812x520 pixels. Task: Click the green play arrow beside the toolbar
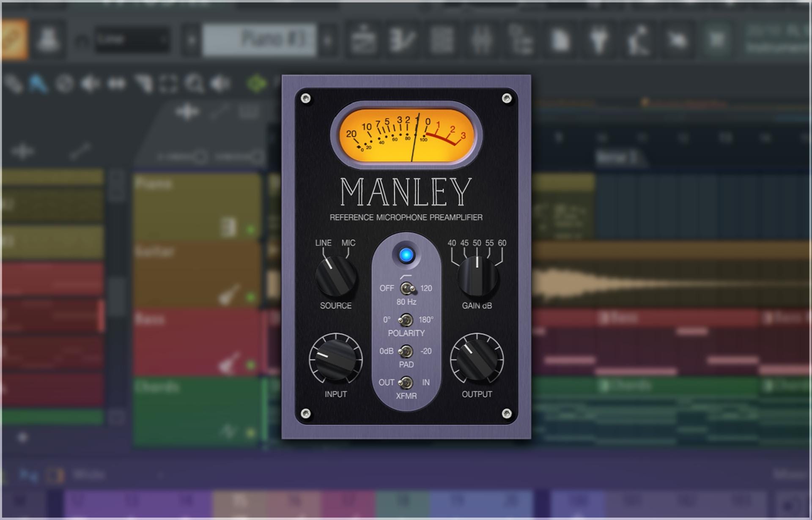257,84
